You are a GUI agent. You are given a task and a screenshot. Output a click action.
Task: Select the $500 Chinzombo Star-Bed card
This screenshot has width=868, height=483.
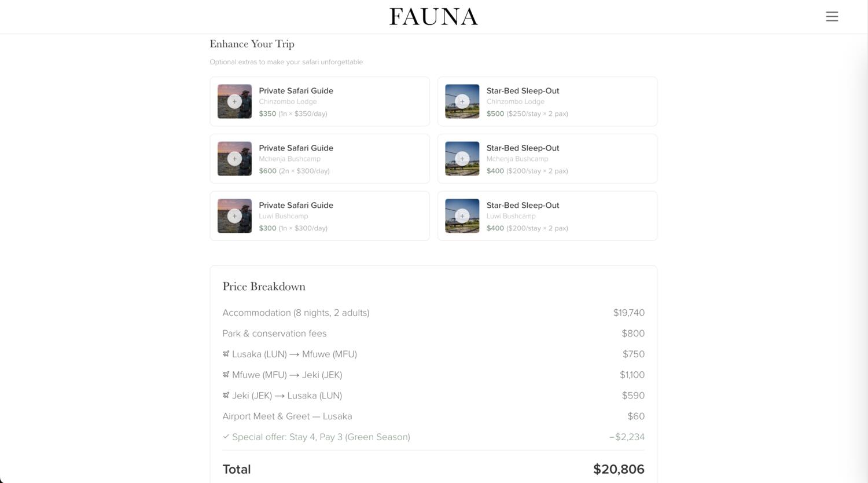click(547, 101)
